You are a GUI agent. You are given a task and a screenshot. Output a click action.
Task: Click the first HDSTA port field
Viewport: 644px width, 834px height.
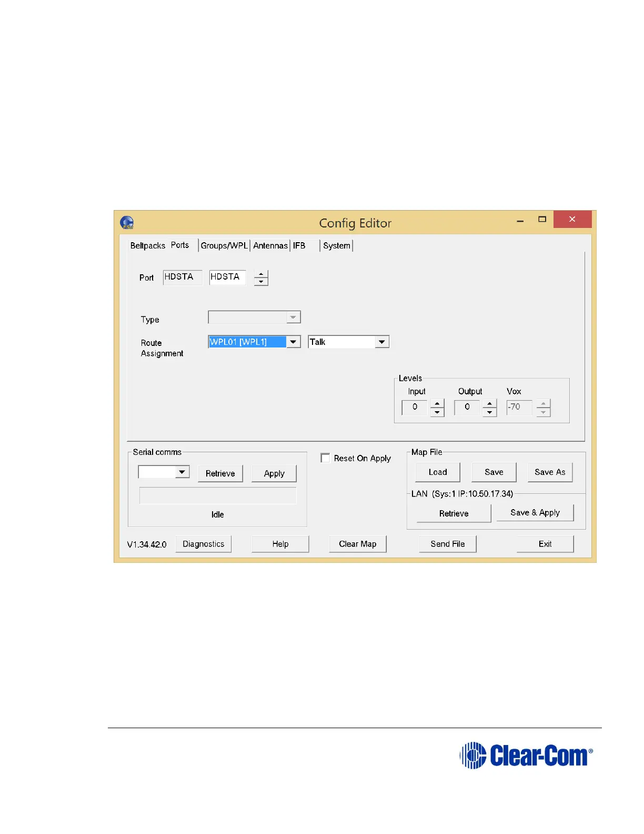coord(183,277)
